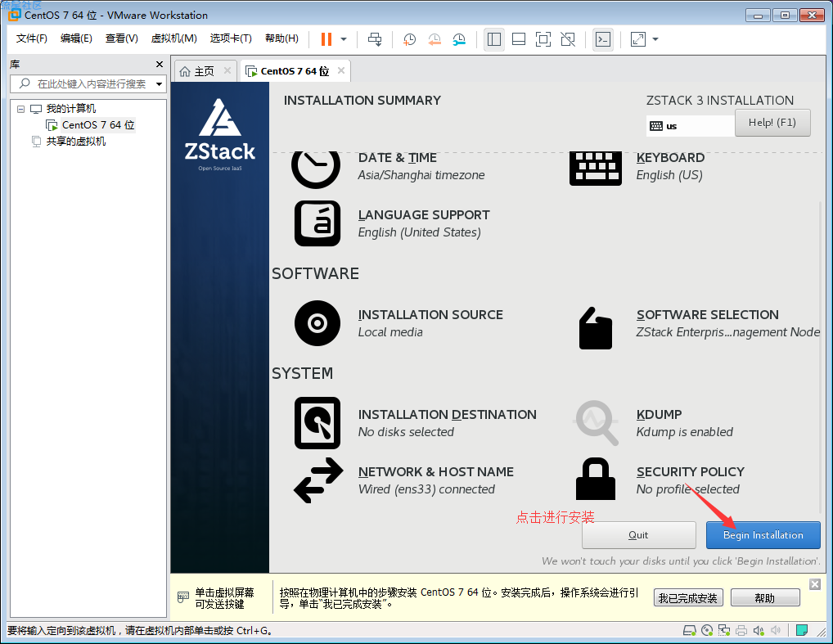Open the 选项卡(T) menu
The width and height of the screenshot is (833, 644).
click(231, 38)
